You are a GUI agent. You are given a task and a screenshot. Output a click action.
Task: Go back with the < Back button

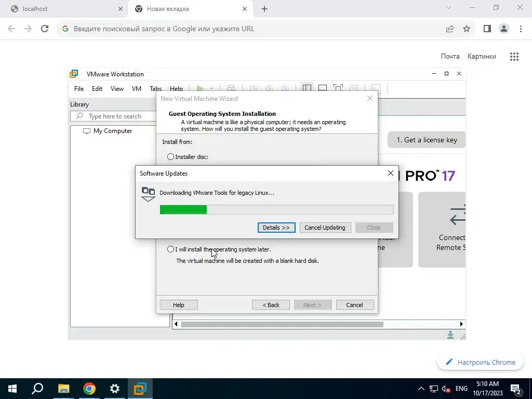pos(271,304)
